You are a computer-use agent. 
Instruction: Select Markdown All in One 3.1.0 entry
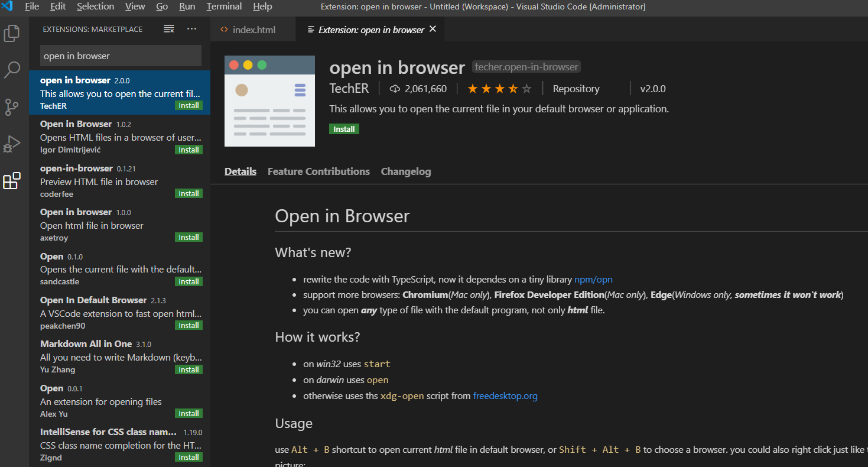click(119, 356)
